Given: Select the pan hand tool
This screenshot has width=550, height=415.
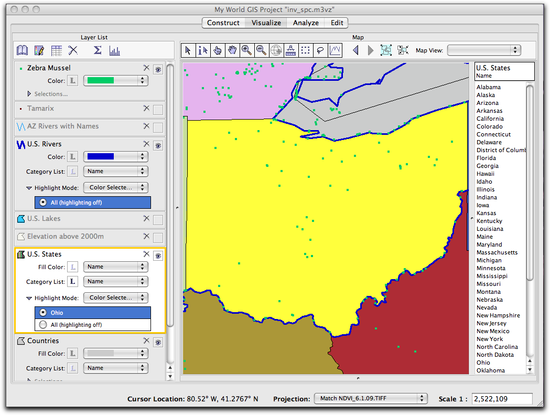Looking at the screenshot, I should [x=232, y=51].
